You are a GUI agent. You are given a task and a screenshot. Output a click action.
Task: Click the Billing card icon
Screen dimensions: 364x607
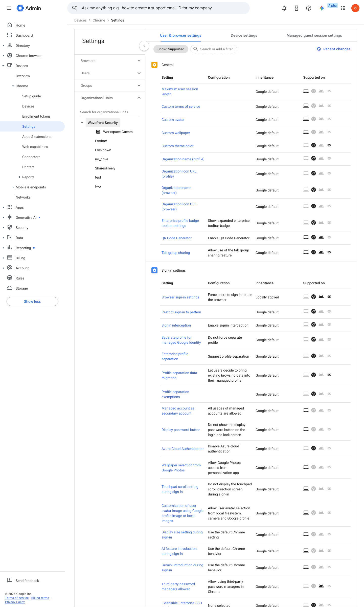point(10,258)
